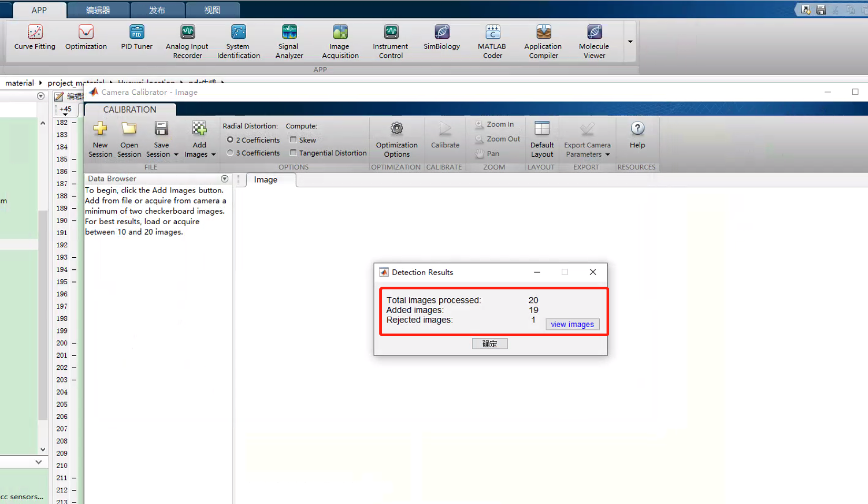Click view images link in dialog
Viewport: 868px width, 504px height.
coord(572,325)
